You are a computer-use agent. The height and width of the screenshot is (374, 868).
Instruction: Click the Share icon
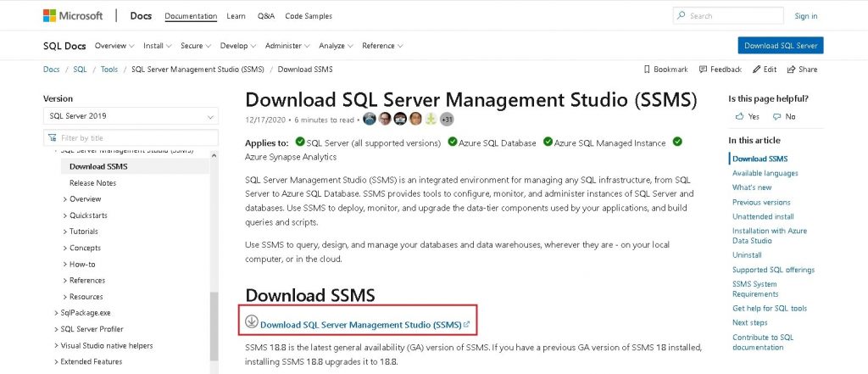[x=791, y=70]
